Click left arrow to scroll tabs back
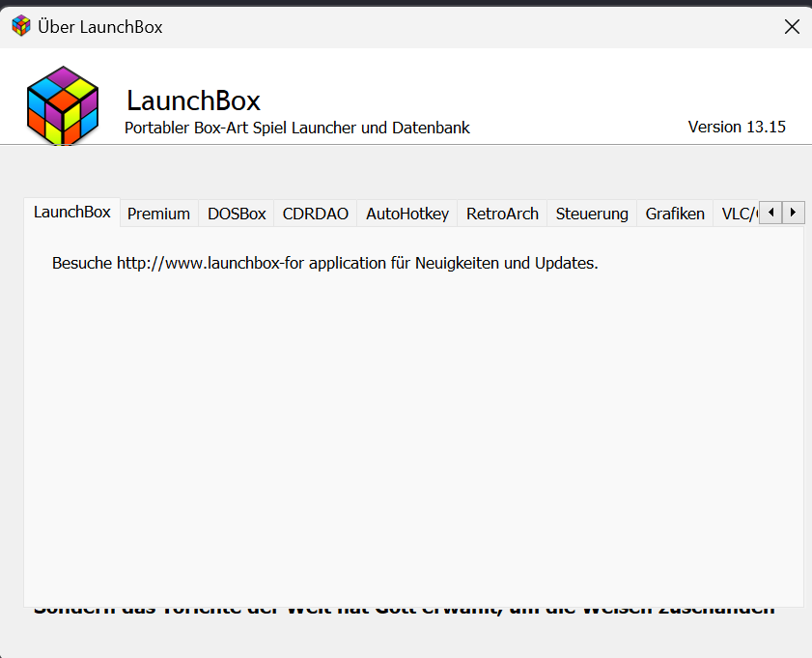 click(x=770, y=213)
